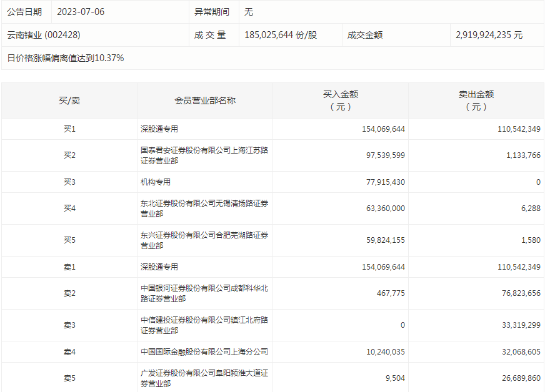Viewport: 545px width, 392px height.
Task: Click the 会员营业部名称 column header
Action: [x=205, y=100]
